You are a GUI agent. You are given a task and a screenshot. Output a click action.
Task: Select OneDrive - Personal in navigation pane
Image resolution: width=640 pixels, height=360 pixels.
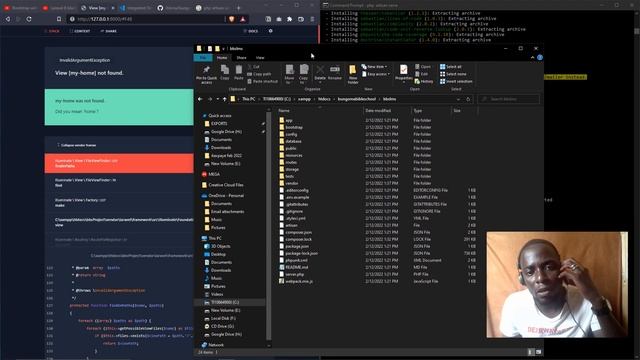pyautogui.click(x=226, y=196)
